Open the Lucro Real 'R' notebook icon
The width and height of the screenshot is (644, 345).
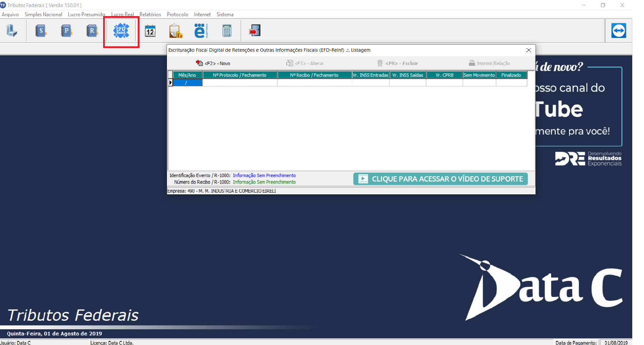tap(92, 31)
